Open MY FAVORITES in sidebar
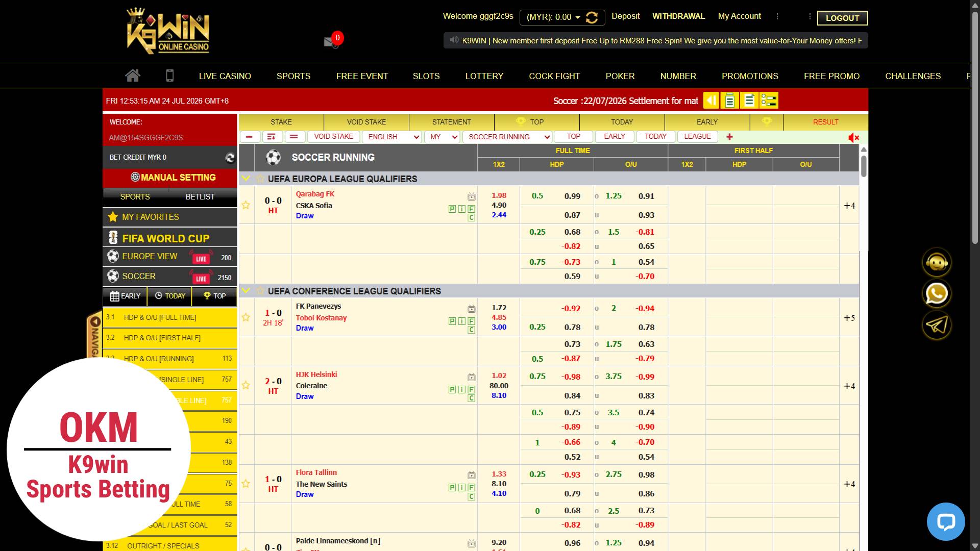The height and width of the screenshot is (551, 980). tap(170, 217)
